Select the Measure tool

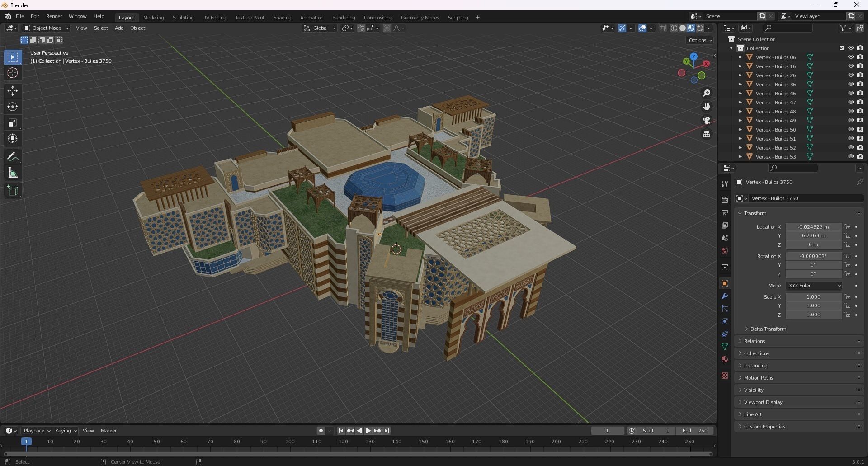tap(13, 173)
